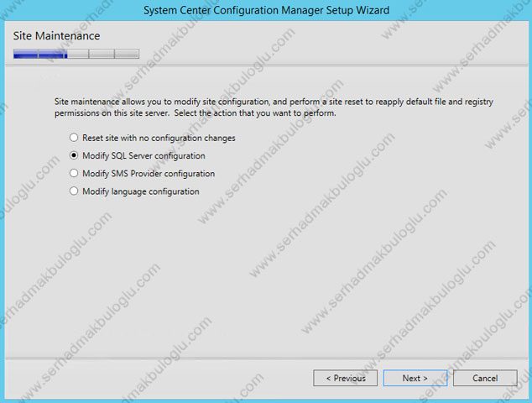The height and width of the screenshot is (403, 532).
Task: Select the Reset site radio button circle
Action: [x=75, y=138]
